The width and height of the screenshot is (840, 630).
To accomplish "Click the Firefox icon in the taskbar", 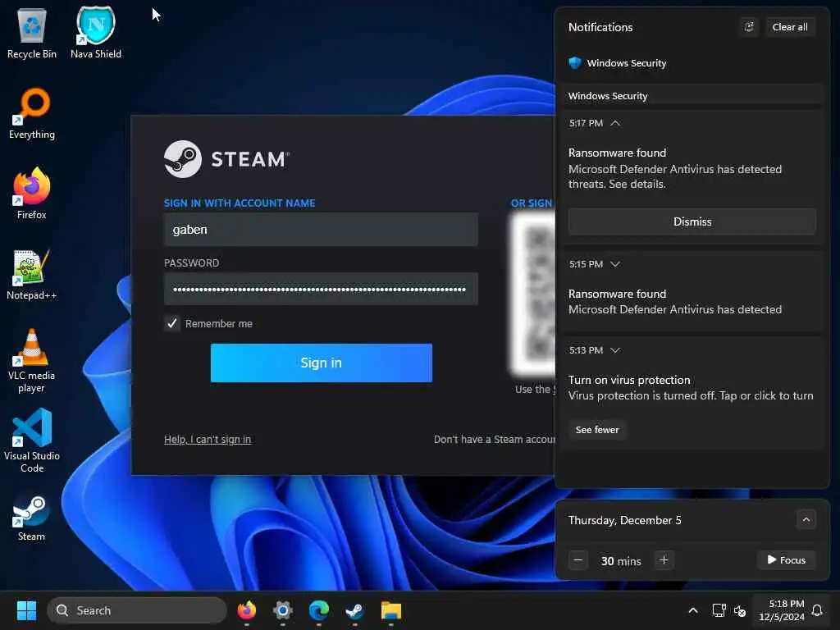I will coord(246,610).
